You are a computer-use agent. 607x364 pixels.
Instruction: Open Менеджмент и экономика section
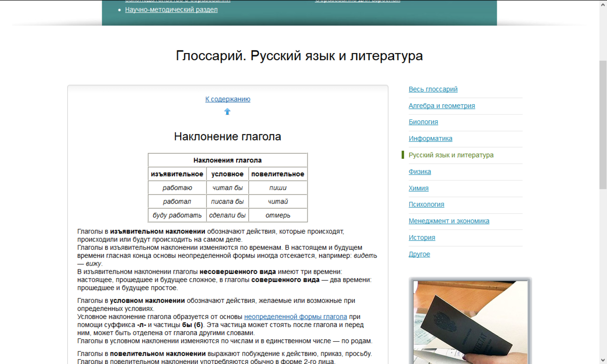[449, 221]
